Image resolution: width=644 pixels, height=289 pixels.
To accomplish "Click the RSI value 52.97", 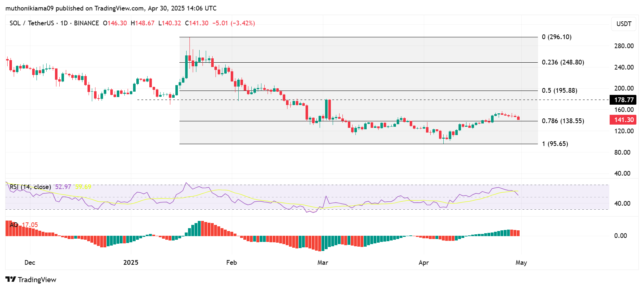I will pos(63,187).
